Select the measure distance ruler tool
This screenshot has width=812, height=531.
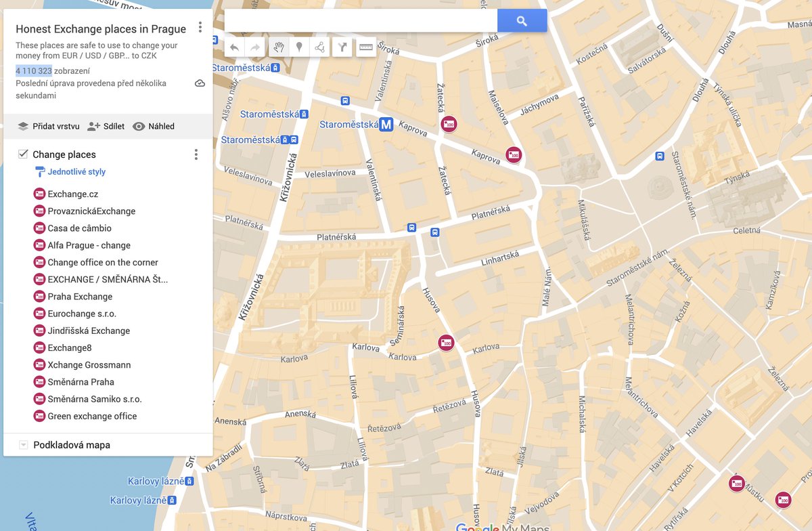tap(366, 47)
